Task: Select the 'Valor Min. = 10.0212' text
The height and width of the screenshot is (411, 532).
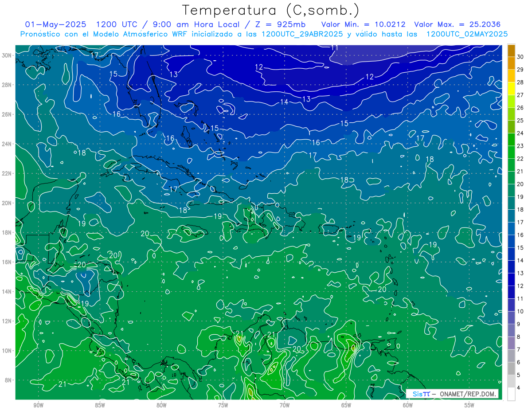Action: 363,24
